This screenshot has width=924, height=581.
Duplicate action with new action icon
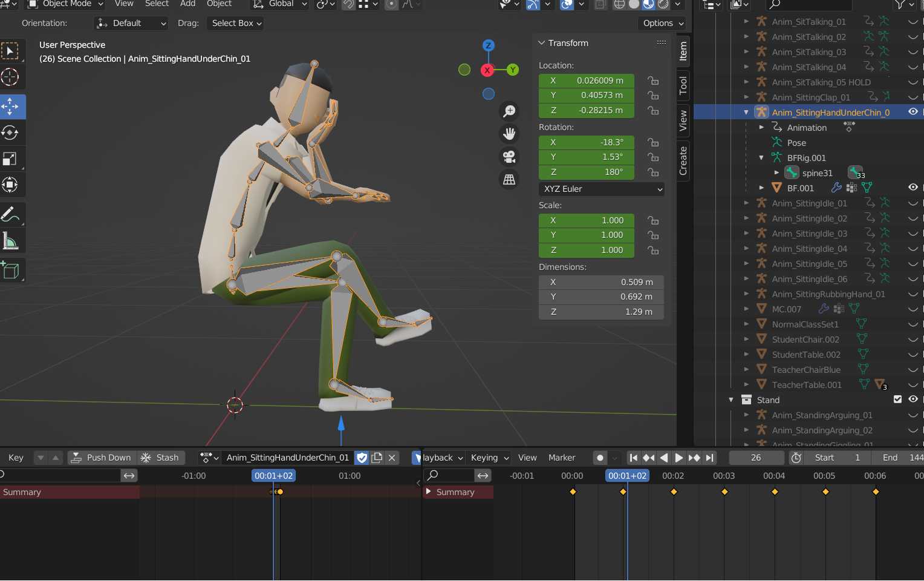click(x=377, y=458)
